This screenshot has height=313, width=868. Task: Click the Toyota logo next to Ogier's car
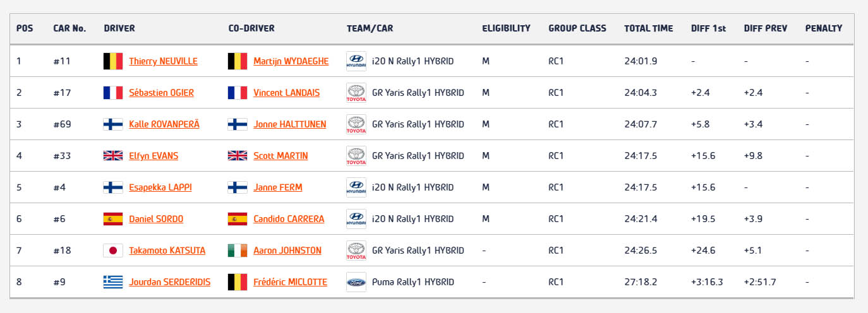coord(356,93)
